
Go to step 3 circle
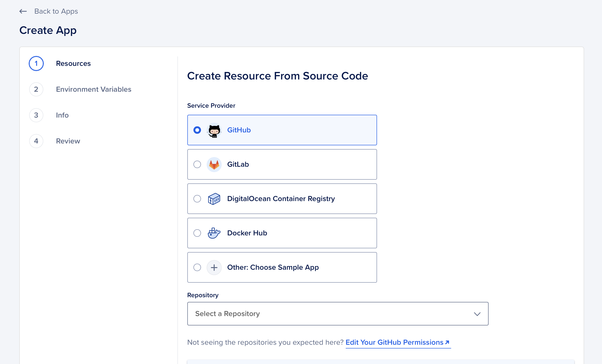[36, 115]
